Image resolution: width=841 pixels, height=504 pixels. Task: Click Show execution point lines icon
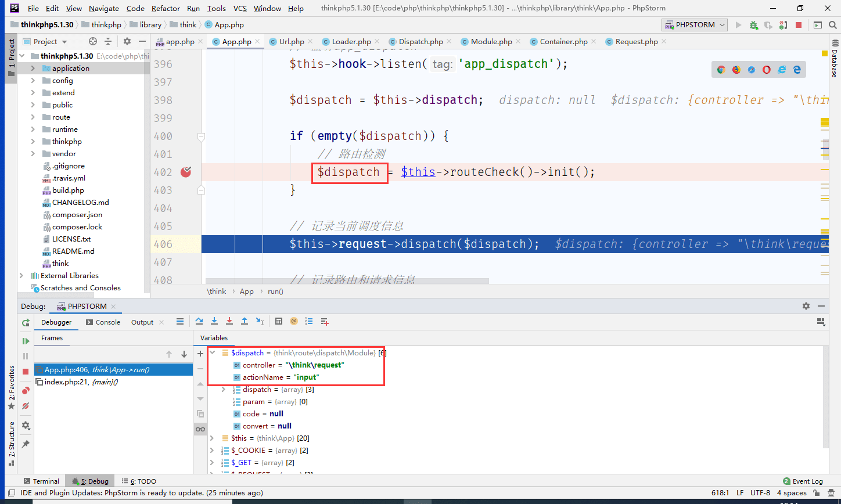point(180,321)
